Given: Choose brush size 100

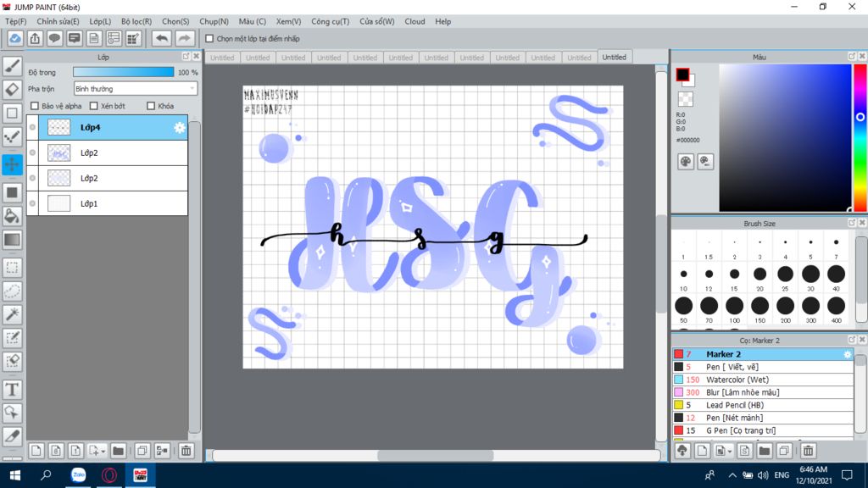Looking at the screenshot, I should coord(734,306).
